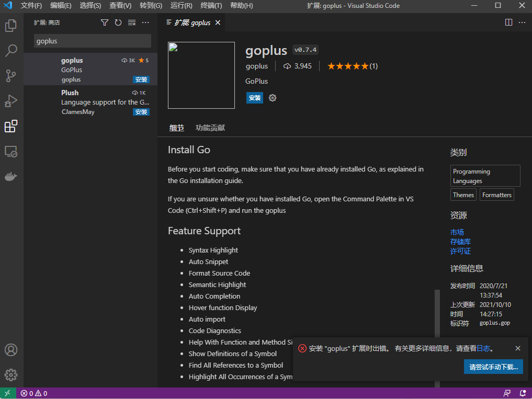Open the Source Control view
The image size is (532, 399).
click(x=11, y=76)
